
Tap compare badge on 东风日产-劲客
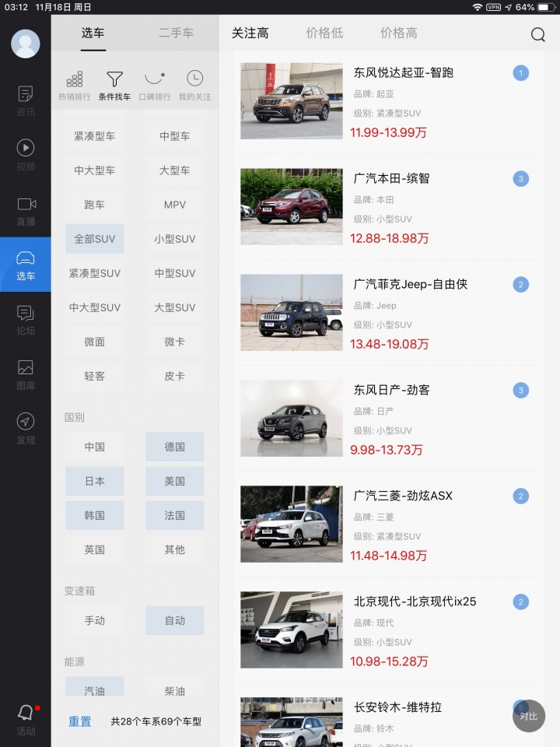click(x=520, y=390)
